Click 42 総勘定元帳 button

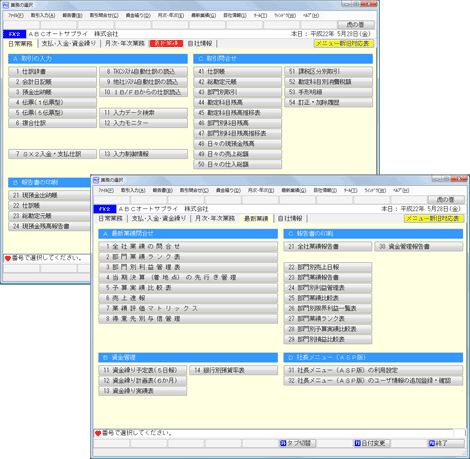[238, 82]
